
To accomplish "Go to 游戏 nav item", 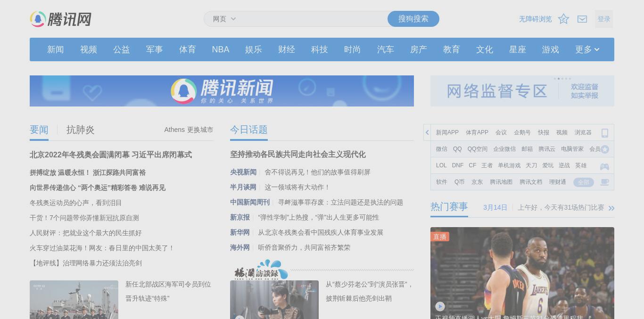I will pos(551,49).
